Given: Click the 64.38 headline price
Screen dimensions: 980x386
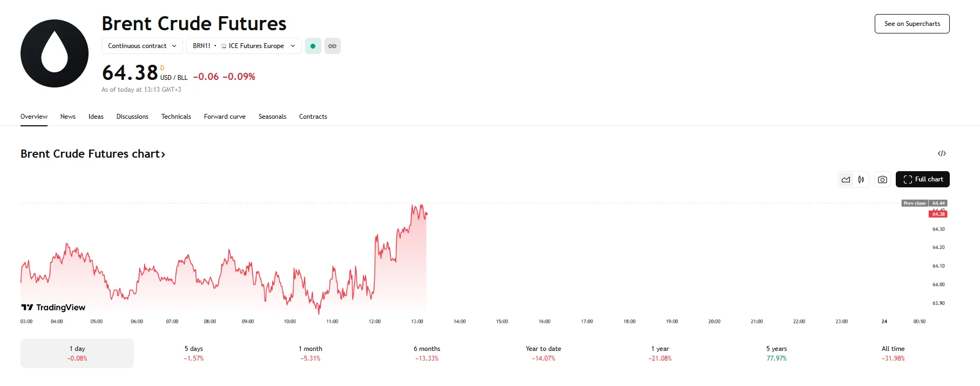Looking at the screenshot, I should pyautogui.click(x=130, y=73).
